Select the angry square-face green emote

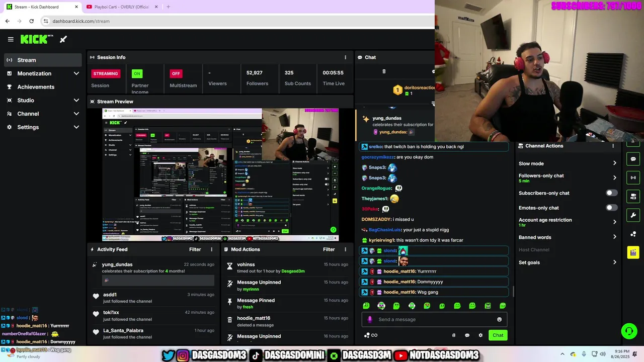coord(488,306)
